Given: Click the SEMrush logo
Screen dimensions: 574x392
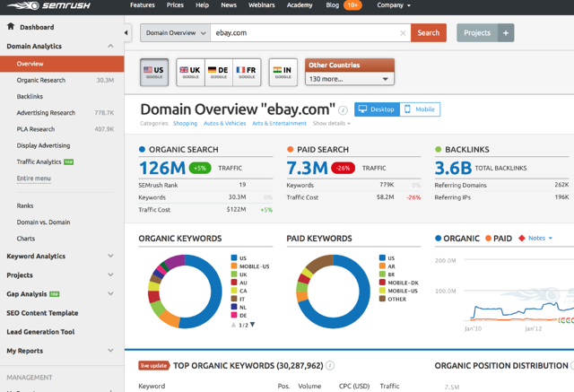Looking at the screenshot, I should (x=48, y=5).
